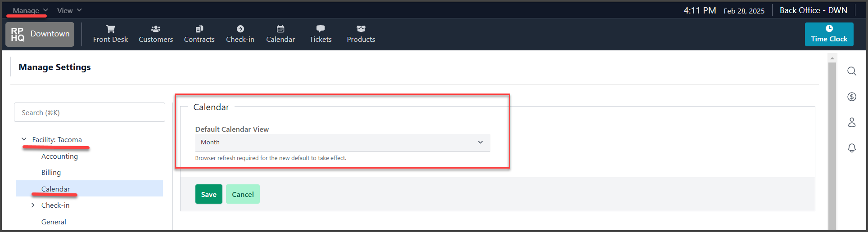868x232 pixels.
Task: Click the search magnifier icon in right sidebar
Action: tap(851, 71)
